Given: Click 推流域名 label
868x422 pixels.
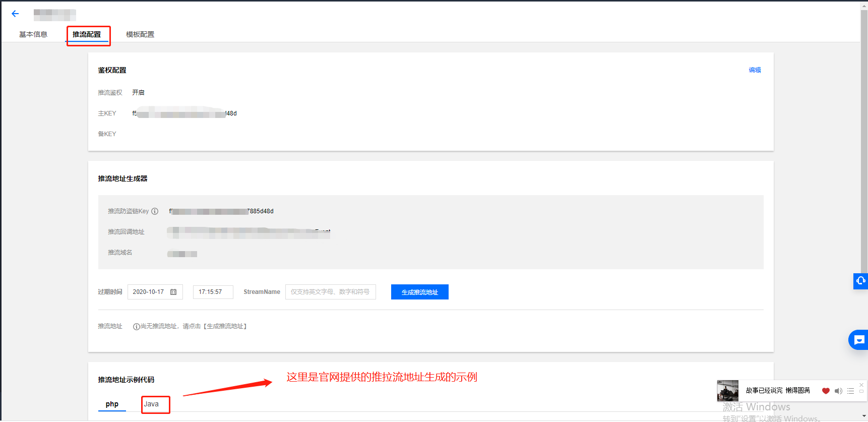Looking at the screenshot, I should (x=120, y=253).
